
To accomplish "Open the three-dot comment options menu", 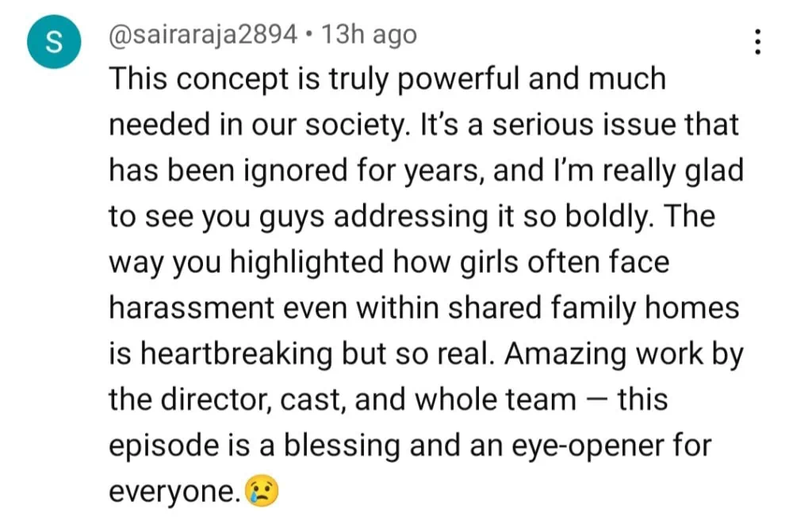I will tap(758, 42).
